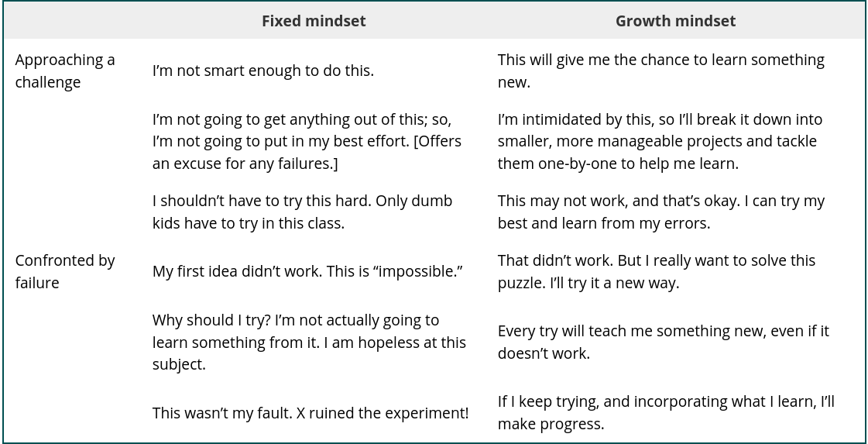Select the 'Approaching a challenge' row label
Image resolution: width=868 pixels, height=444 pixels.
point(65,71)
